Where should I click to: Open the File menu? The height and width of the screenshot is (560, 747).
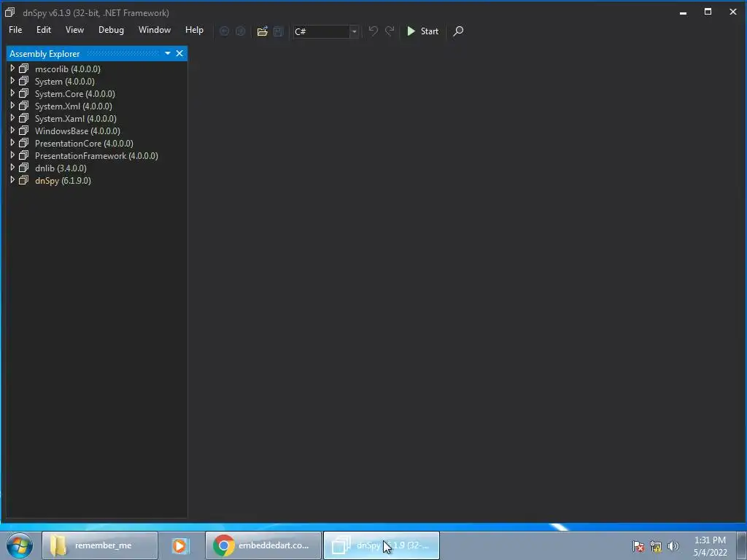[15, 30]
